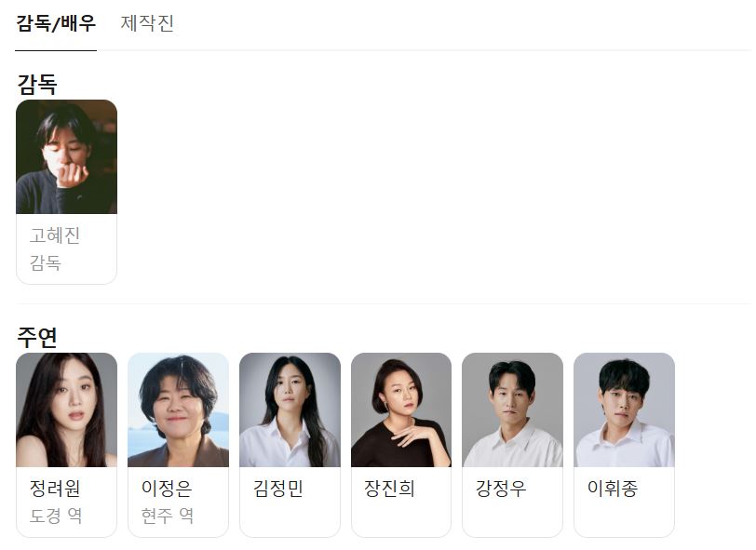
Task: Click the 강정우 name text
Action: (501, 489)
